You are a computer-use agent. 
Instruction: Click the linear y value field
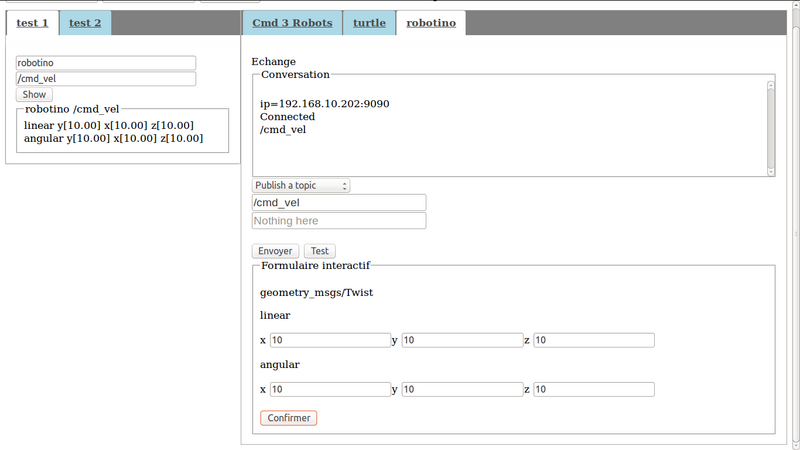461,340
